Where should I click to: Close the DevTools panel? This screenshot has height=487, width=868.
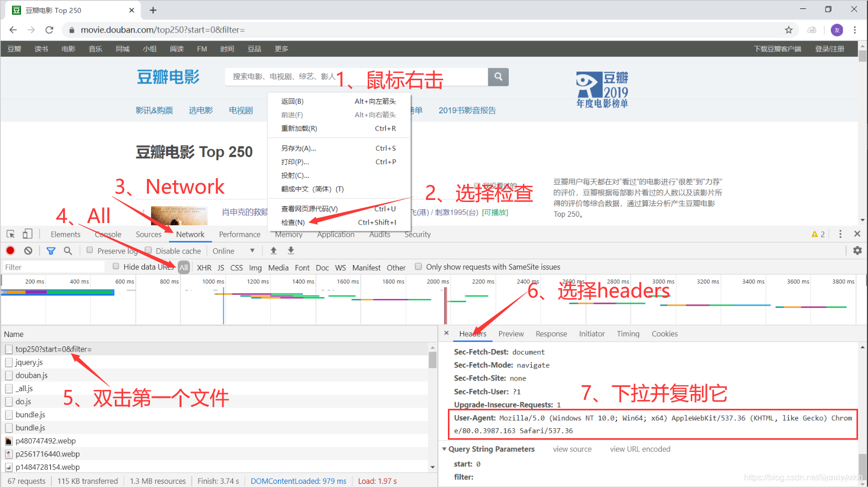click(857, 234)
